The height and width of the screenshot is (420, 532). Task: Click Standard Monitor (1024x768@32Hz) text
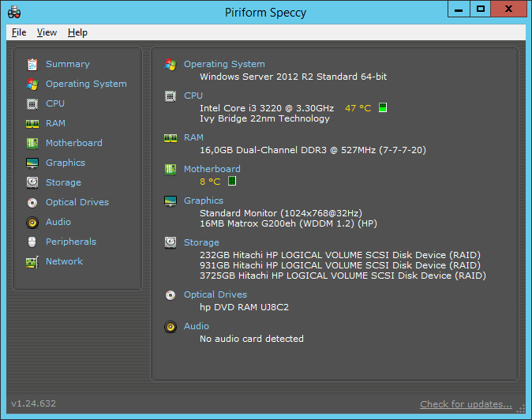click(281, 213)
